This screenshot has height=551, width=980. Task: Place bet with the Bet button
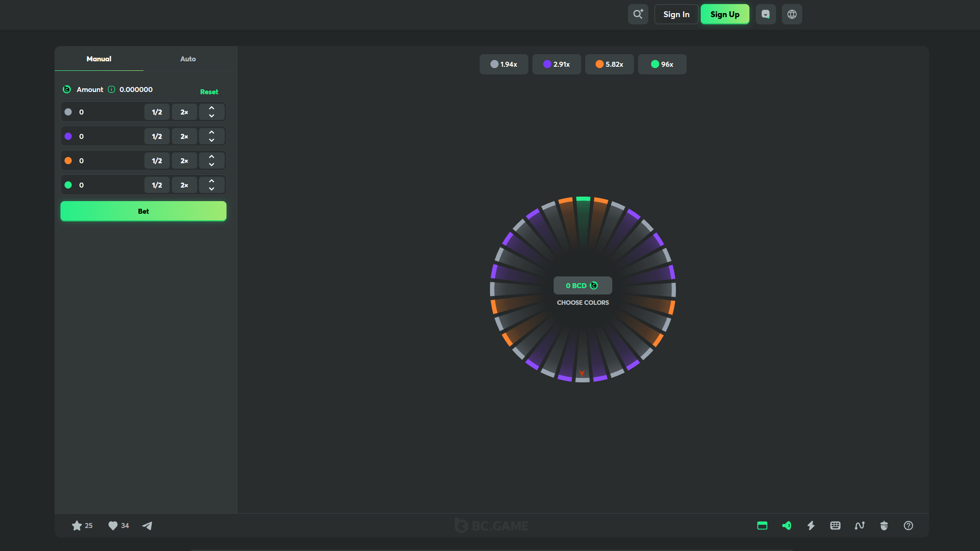coord(143,211)
